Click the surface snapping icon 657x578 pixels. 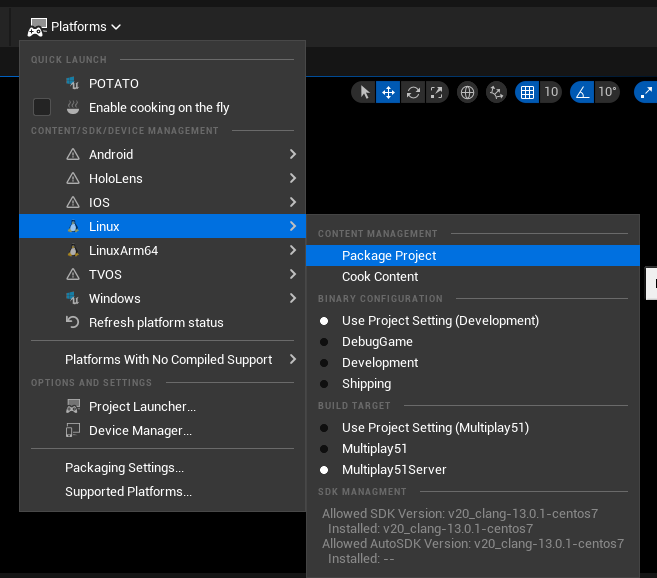pos(497,93)
